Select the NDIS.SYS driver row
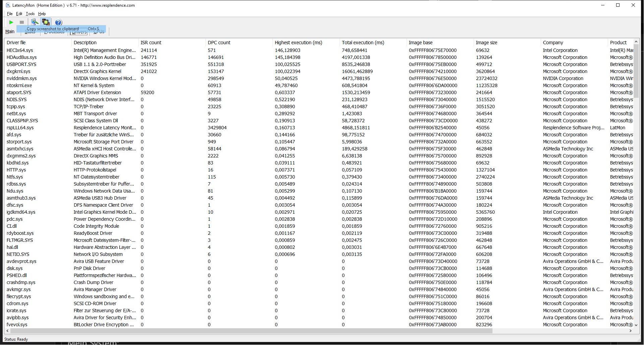 tap(319, 99)
